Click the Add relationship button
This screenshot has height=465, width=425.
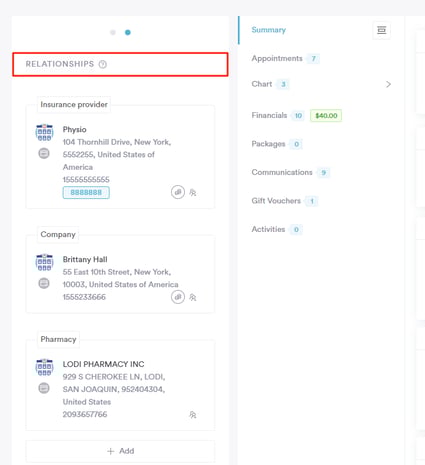coord(120,451)
